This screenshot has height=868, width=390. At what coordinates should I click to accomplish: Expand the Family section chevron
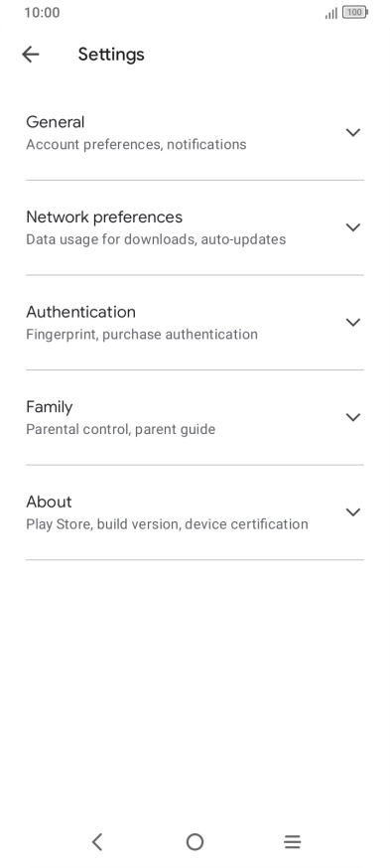tap(353, 417)
